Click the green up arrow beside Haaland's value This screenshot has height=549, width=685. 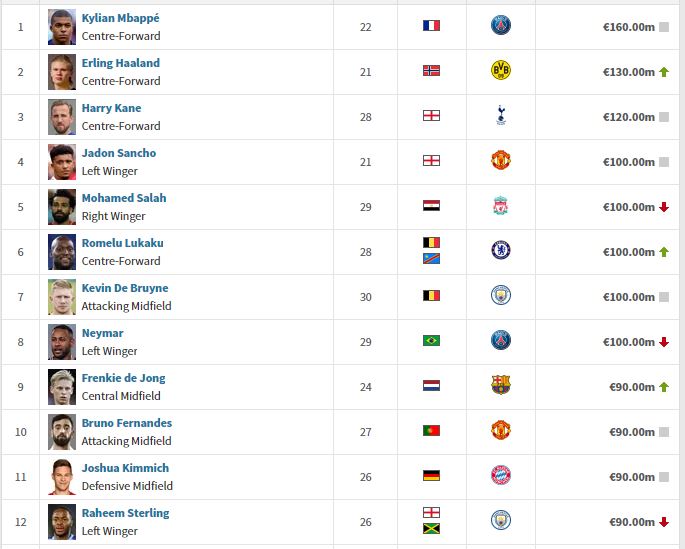tap(664, 72)
